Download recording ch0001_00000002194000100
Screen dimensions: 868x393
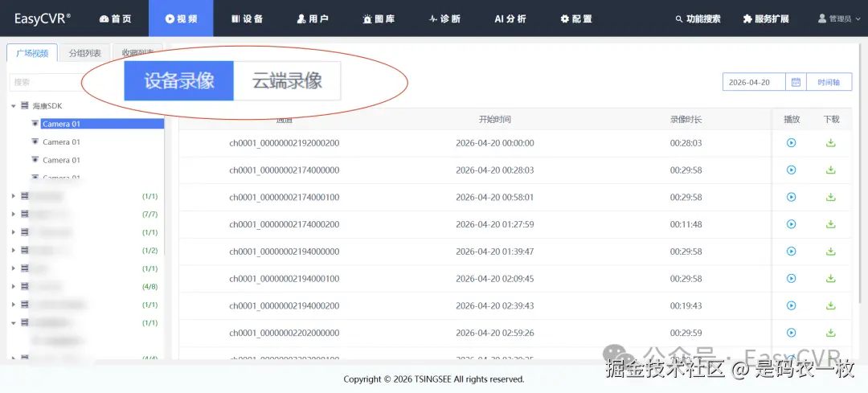click(x=830, y=278)
